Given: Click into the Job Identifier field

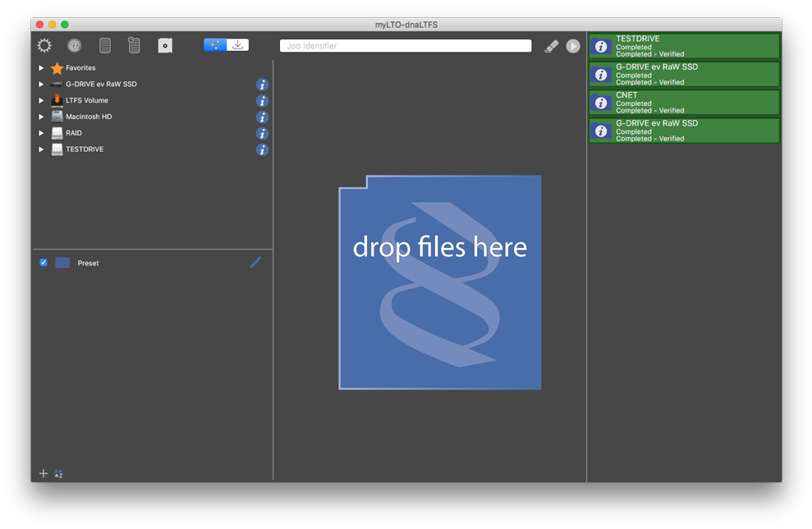Looking at the screenshot, I should pos(406,46).
